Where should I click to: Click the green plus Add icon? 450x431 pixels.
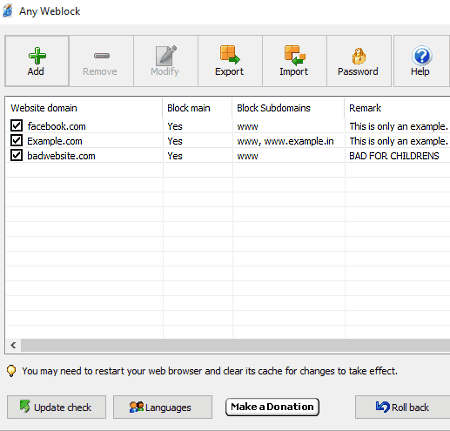click(x=37, y=55)
